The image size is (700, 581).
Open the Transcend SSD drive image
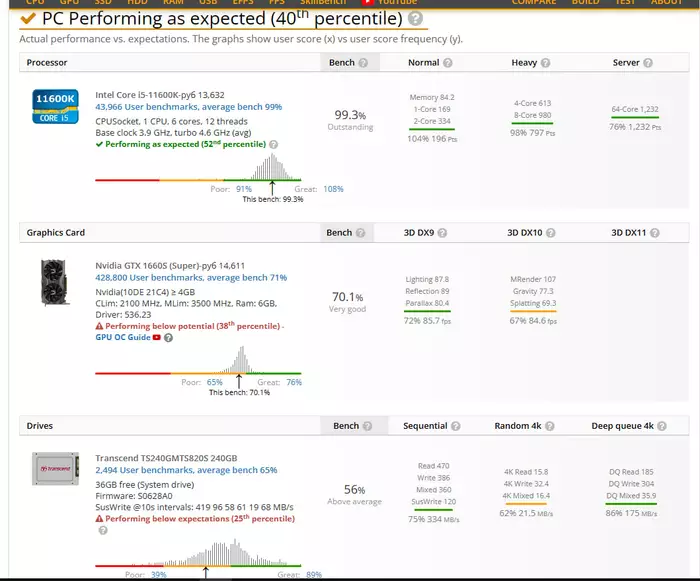point(55,468)
